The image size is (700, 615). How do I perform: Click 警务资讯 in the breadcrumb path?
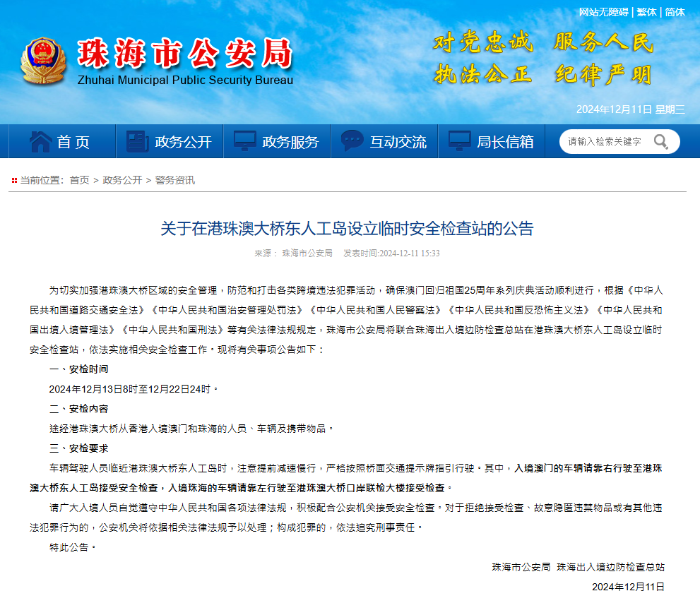[x=175, y=180]
